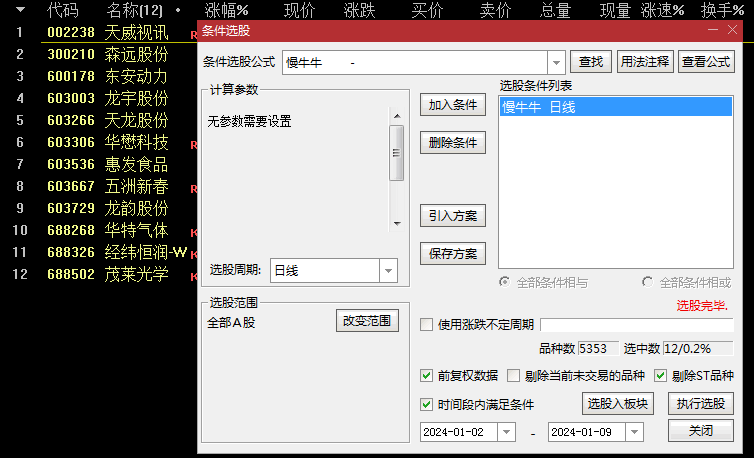754x458 pixels.
Task: Select stock 龙宇股份 row
Action: tap(137, 98)
